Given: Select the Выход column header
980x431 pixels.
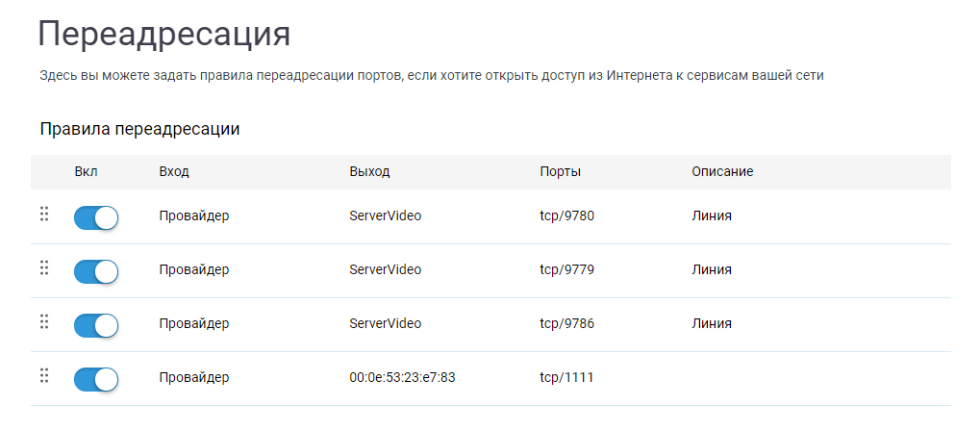Looking at the screenshot, I should click(369, 171).
